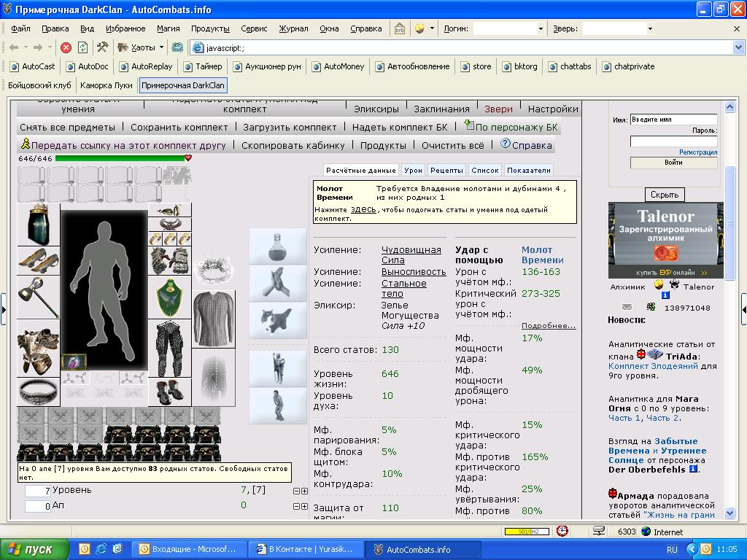Open the Регистрация link
The width and height of the screenshot is (747, 560).
(698, 152)
